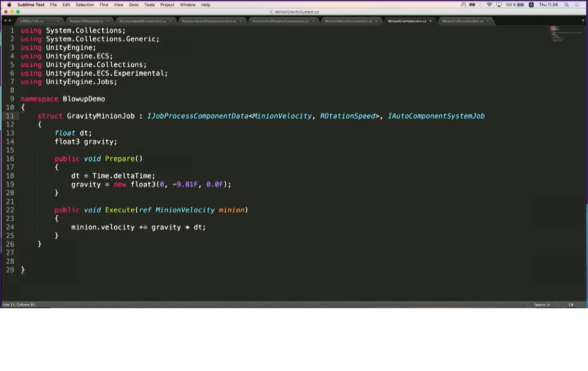Open the Sublime Text application menu
Viewport: 588px width, 371px height.
(31, 5)
